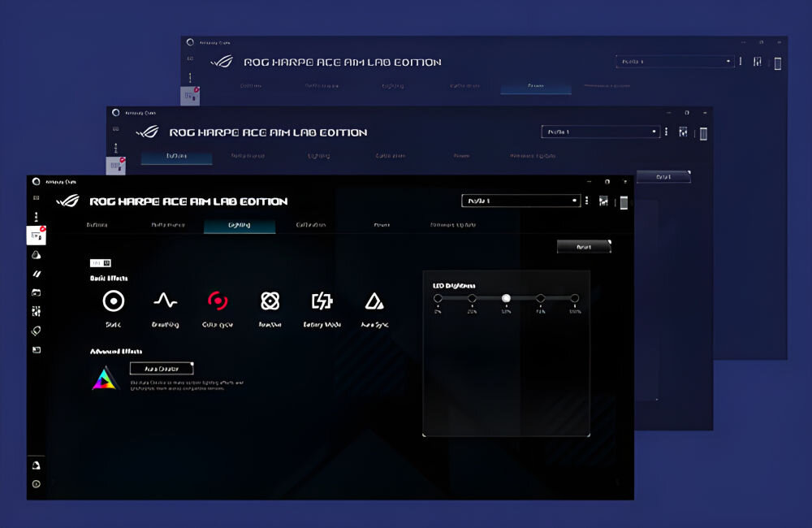Open the tag-shaped Featured icon in sidebar

(x=37, y=331)
